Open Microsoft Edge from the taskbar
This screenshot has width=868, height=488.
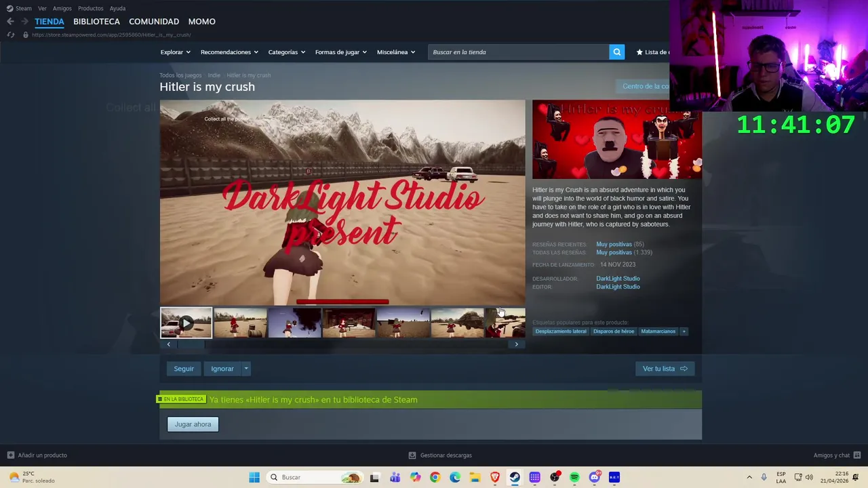click(455, 477)
